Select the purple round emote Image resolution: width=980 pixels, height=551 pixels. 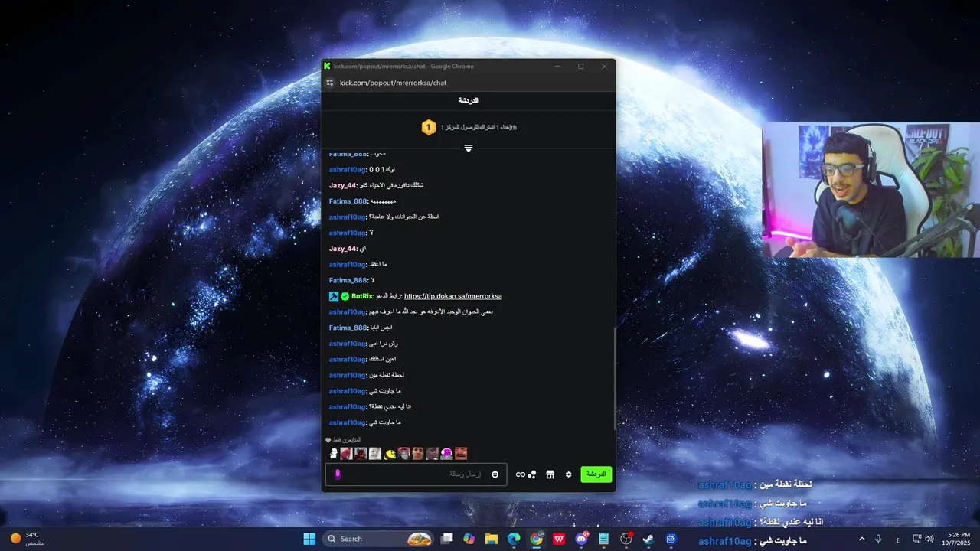coord(447,454)
